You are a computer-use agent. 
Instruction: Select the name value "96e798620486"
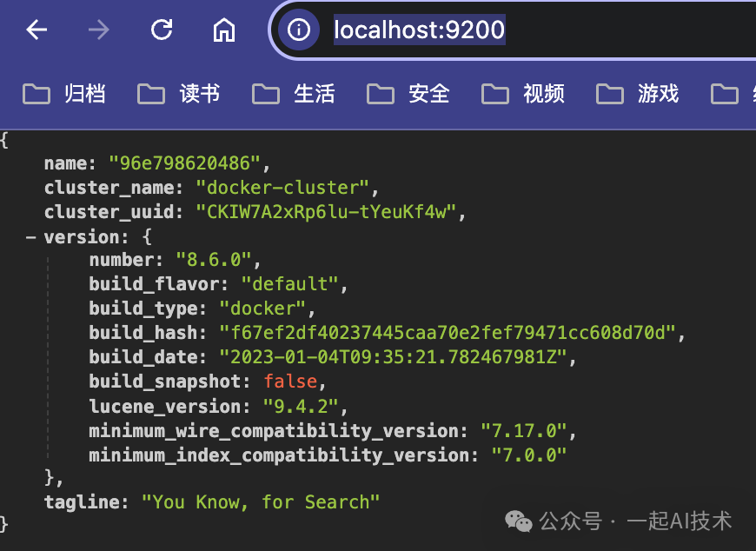tap(185, 163)
